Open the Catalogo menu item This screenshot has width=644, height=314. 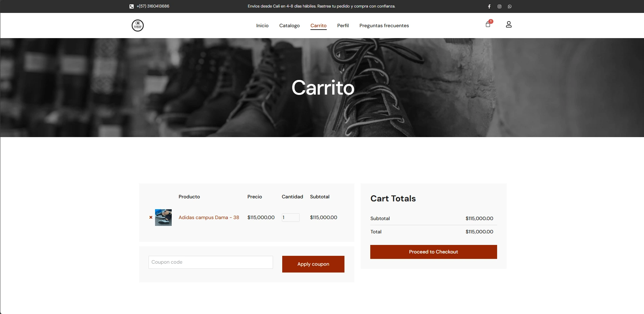point(289,26)
